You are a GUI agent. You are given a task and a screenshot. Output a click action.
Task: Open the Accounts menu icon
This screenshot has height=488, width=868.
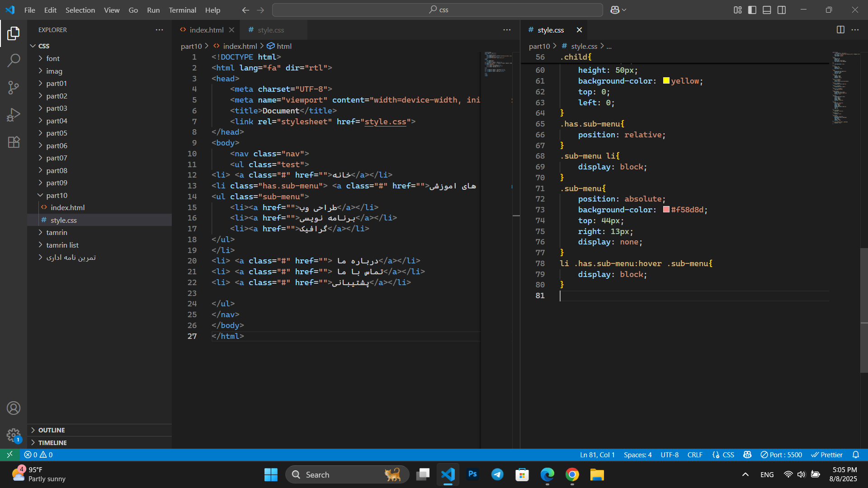point(14,408)
